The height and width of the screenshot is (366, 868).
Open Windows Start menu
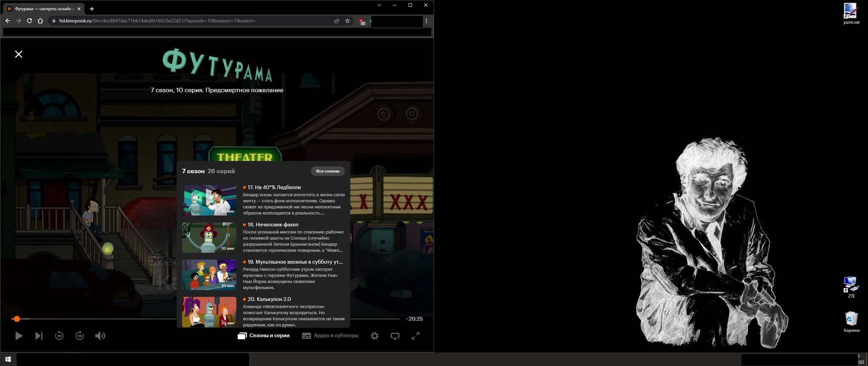tap(8, 360)
